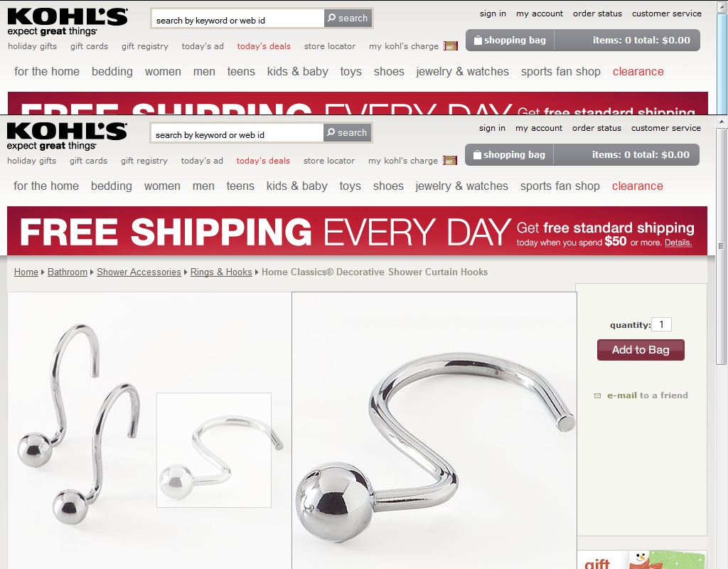This screenshot has height=569, width=728.
Task: Open the jewelry & watches menu in lower navigation
Action: click(x=461, y=186)
